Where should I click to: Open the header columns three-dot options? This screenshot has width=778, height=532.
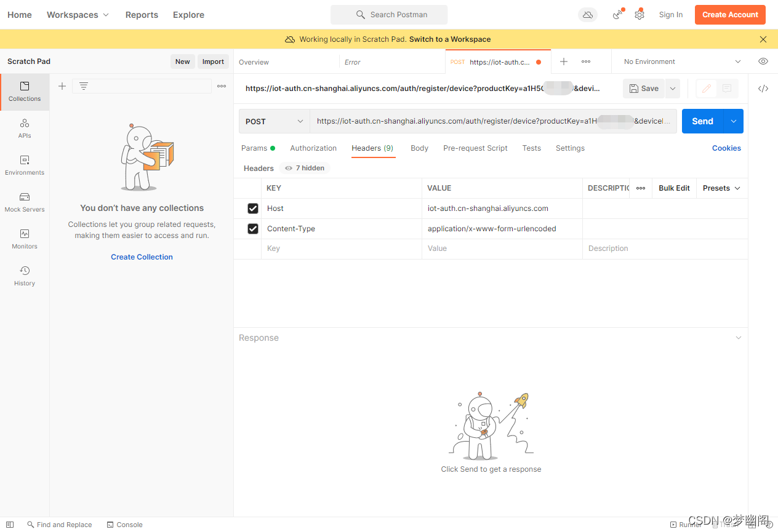pos(641,188)
